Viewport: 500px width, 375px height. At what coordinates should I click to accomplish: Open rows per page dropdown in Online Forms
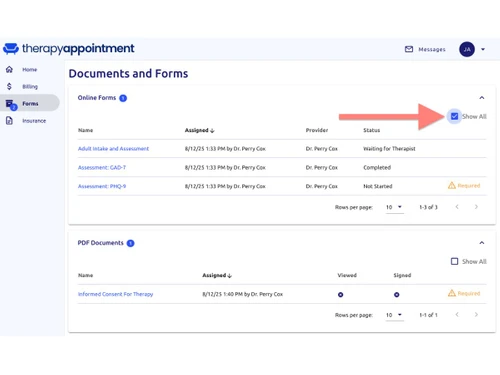pyautogui.click(x=394, y=207)
